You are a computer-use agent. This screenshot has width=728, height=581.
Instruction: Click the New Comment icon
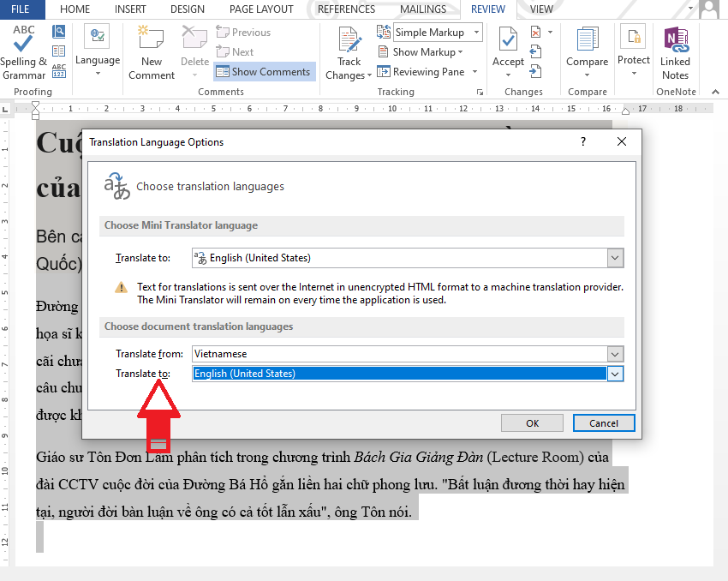point(151,37)
